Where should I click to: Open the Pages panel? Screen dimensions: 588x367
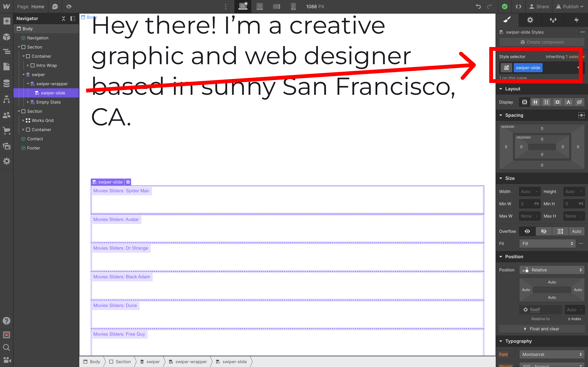click(7, 67)
